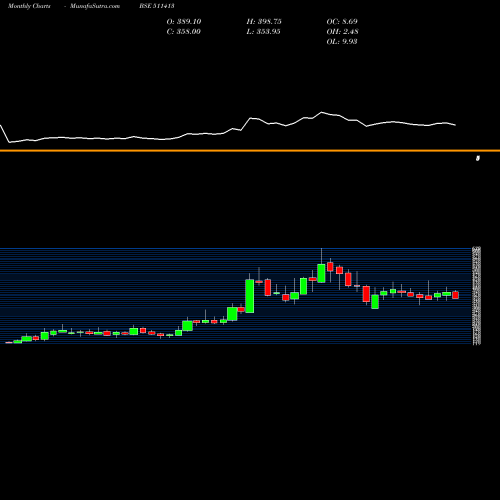Screen dimensions: 500x500
Task: Click the 'OC: 8.69' value
Action: 342,22
